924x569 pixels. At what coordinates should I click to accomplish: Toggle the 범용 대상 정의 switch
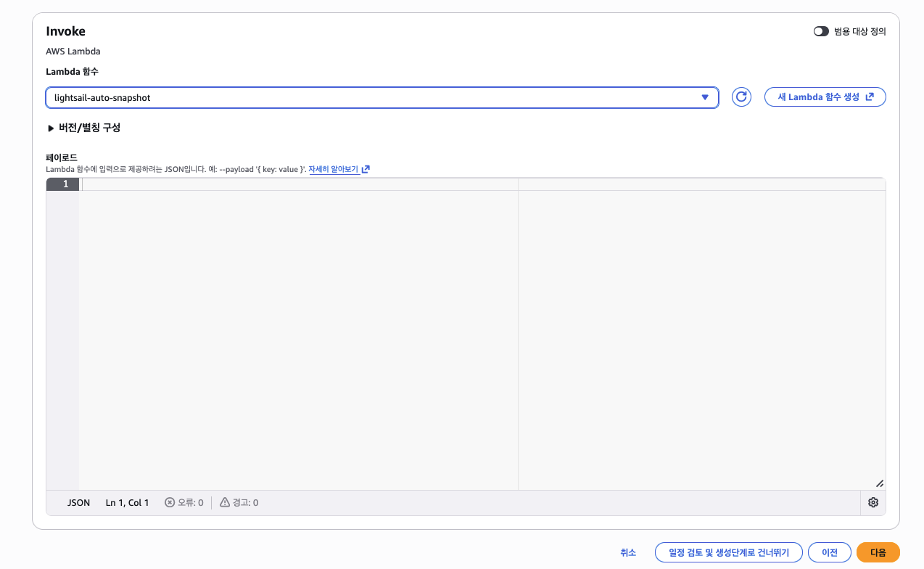click(821, 31)
